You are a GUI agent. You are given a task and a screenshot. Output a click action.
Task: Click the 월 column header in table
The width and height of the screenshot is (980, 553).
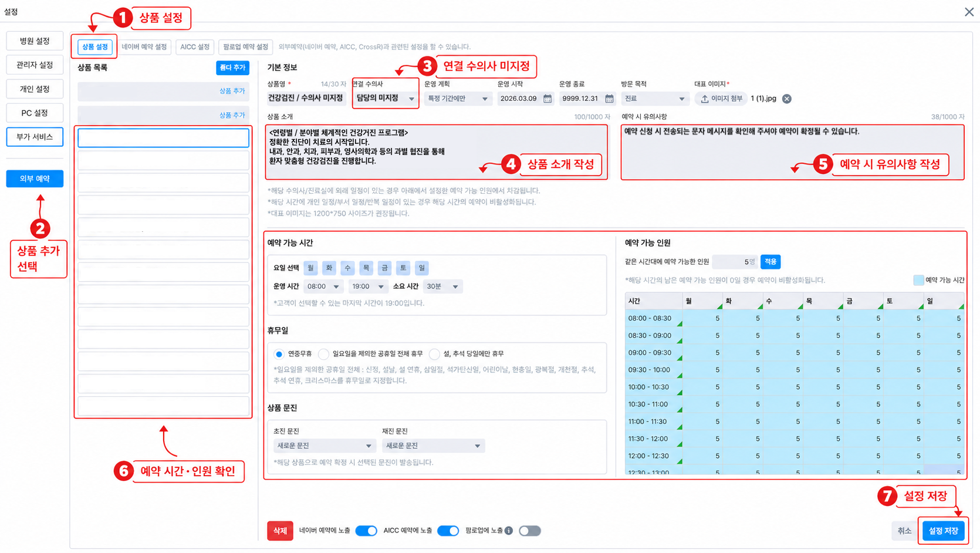[x=702, y=301]
